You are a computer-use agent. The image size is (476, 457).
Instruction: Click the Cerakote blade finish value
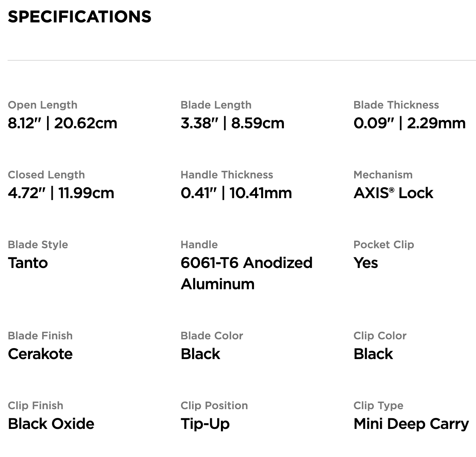tap(40, 354)
